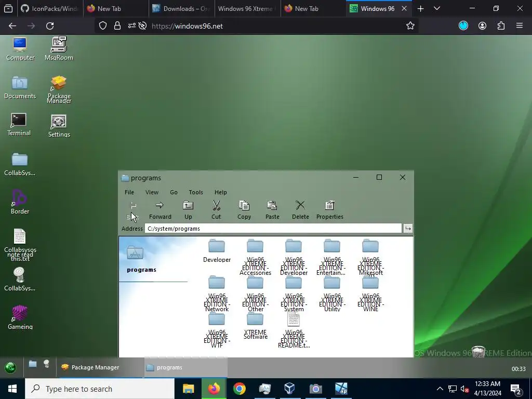Select Win96 XTREME EDITION - System folder

(294, 294)
